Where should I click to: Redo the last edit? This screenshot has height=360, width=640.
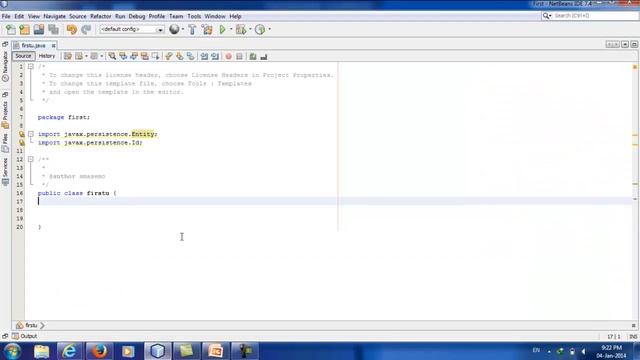pos(86,29)
